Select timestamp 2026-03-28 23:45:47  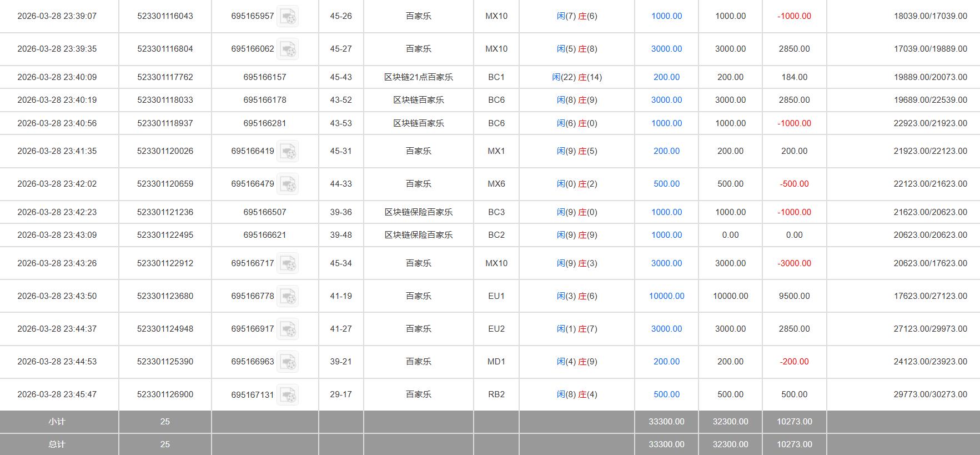pos(57,394)
